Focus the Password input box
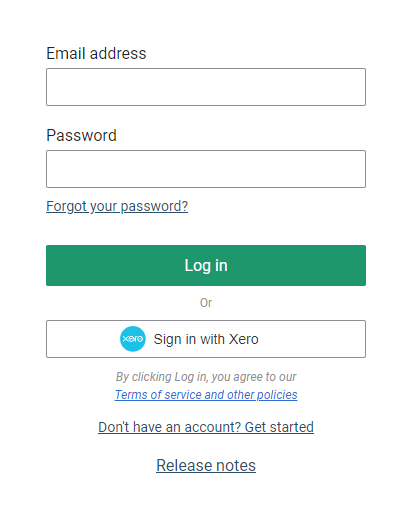Viewport: 413px width, 522px height. pyautogui.click(x=206, y=169)
